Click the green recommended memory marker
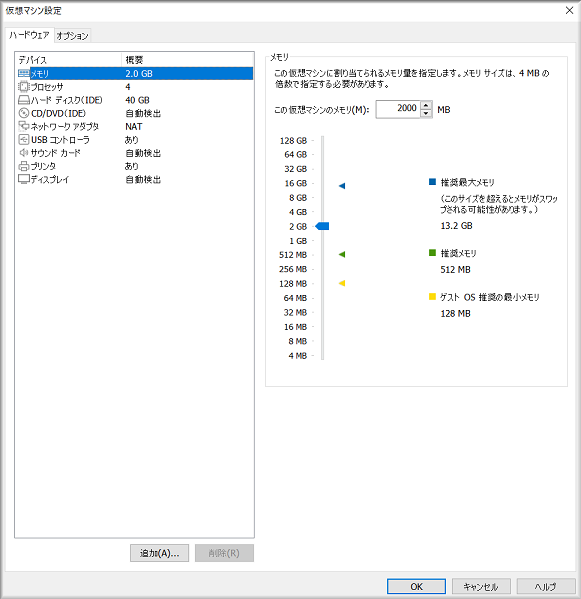This screenshot has height=599, width=581. [x=342, y=254]
